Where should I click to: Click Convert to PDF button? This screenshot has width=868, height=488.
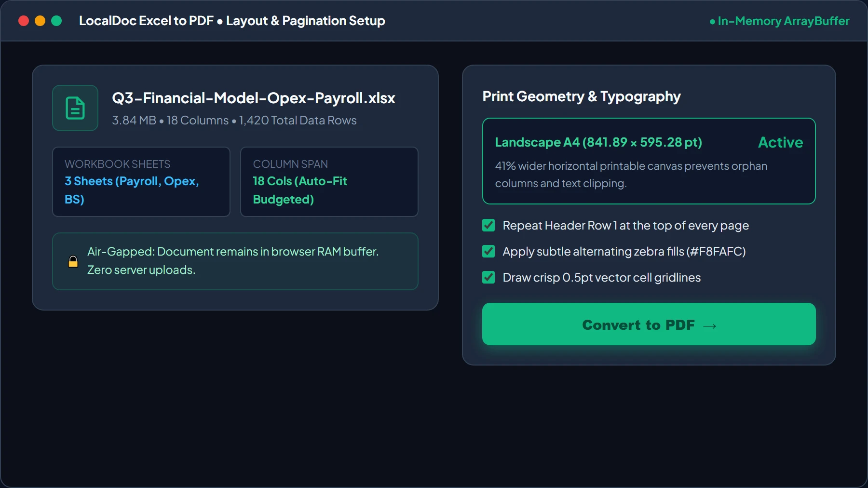click(649, 324)
